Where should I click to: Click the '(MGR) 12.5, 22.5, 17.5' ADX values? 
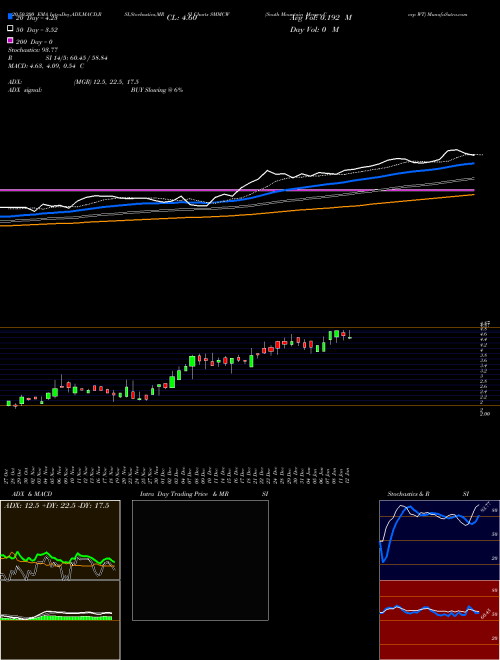coord(106,82)
